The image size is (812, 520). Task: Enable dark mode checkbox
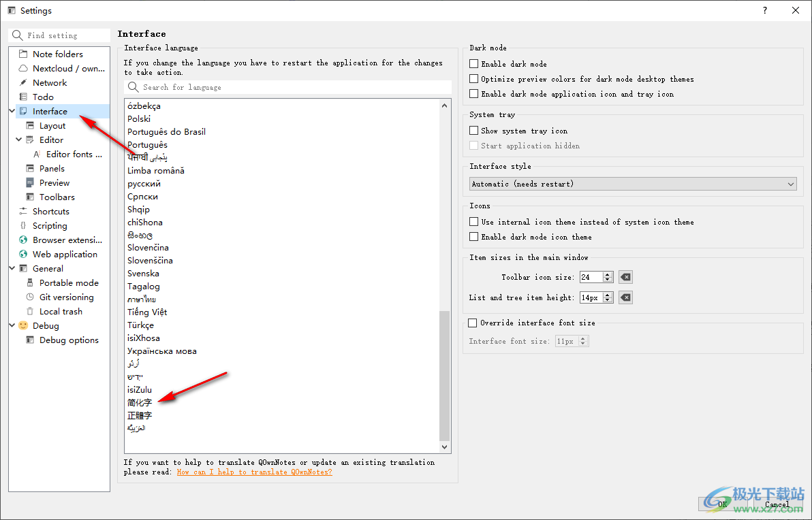point(474,64)
